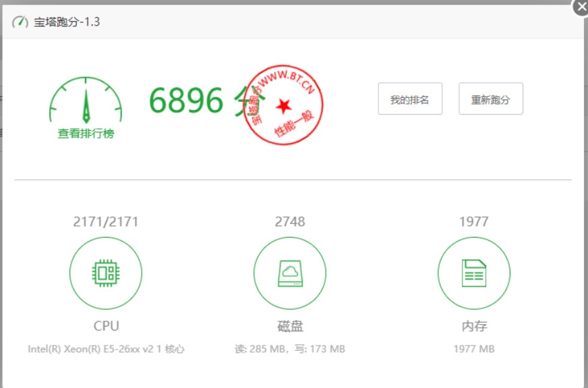Click the 1977 MB memory size text
This screenshot has width=588, height=388.
[474, 349]
